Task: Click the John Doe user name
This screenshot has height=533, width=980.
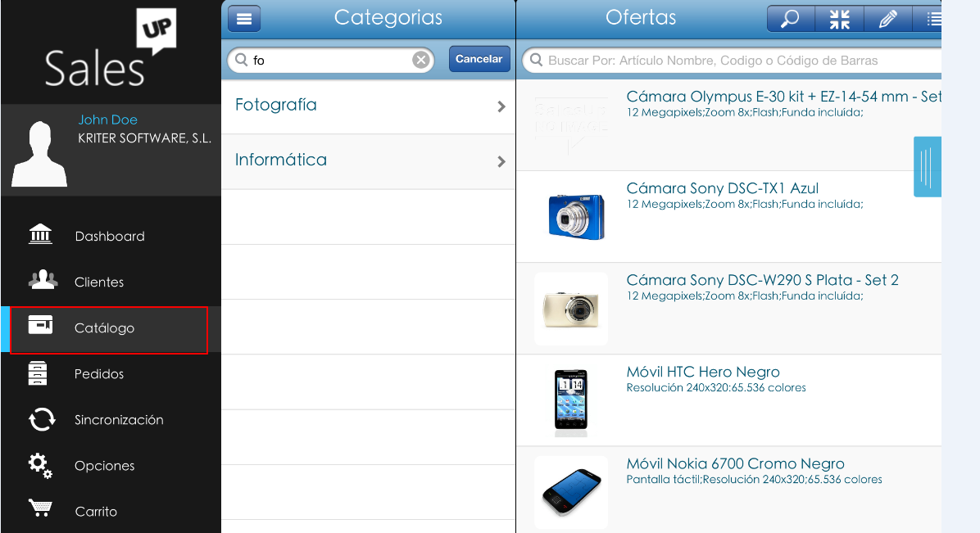Action: 107,120
